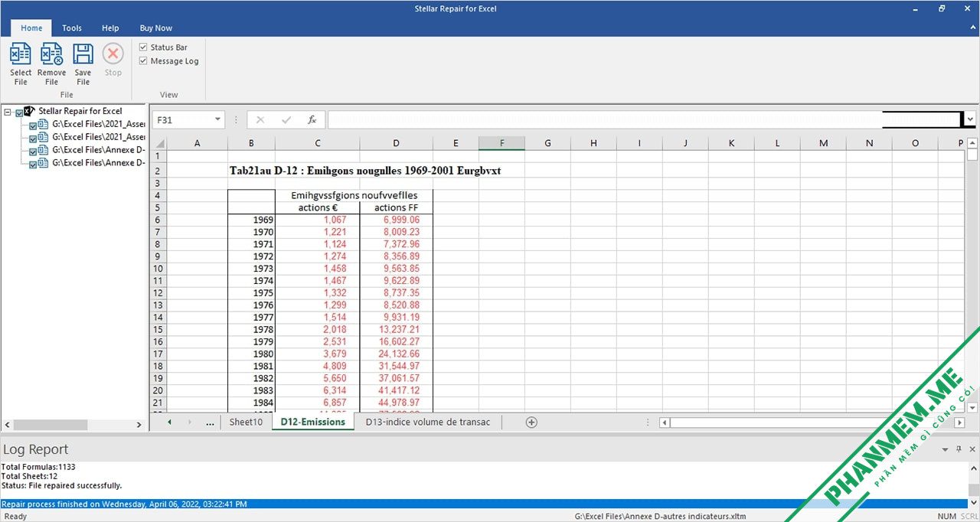Click the fx insert function icon
The height and width of the screenshot is (522, 980).
[x=312, y=120]
